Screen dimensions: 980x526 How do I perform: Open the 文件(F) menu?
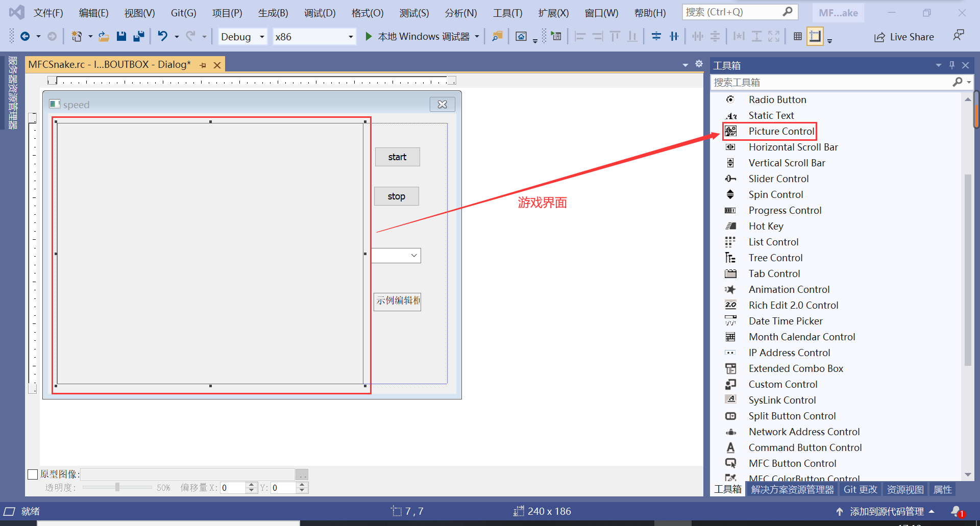tap(48, 13)
